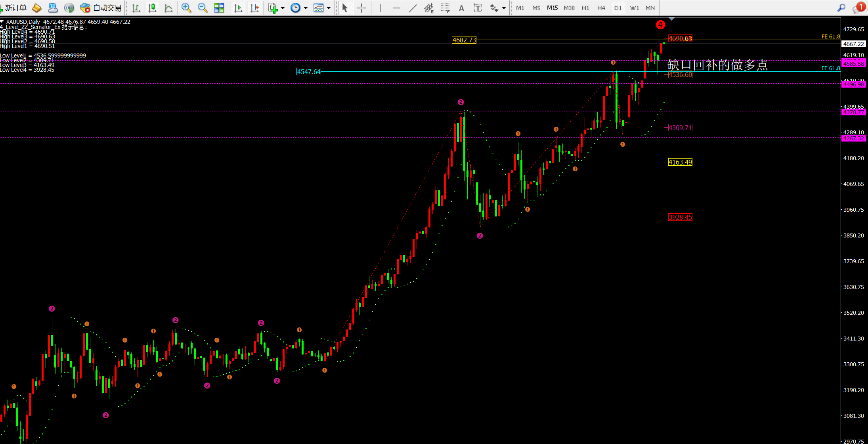Select the crosshair tool
The width and height of the screenshot is (868, 444).
[x=361, y=8]
